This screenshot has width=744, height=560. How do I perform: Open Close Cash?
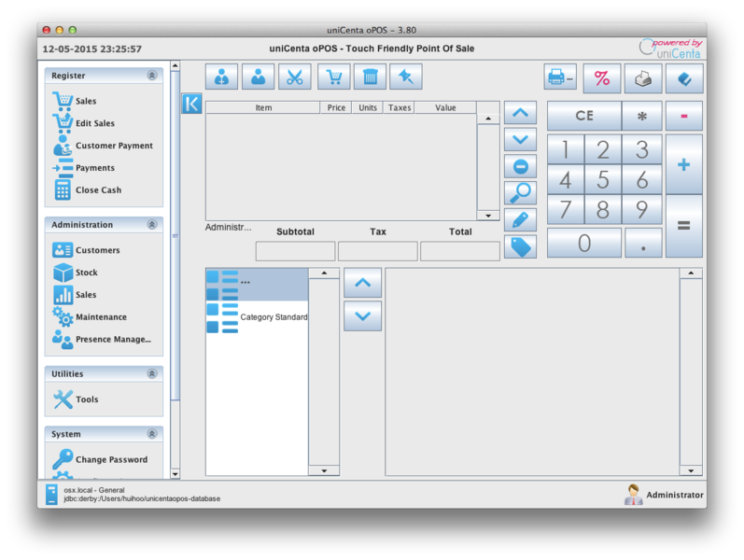click(88, 189)
